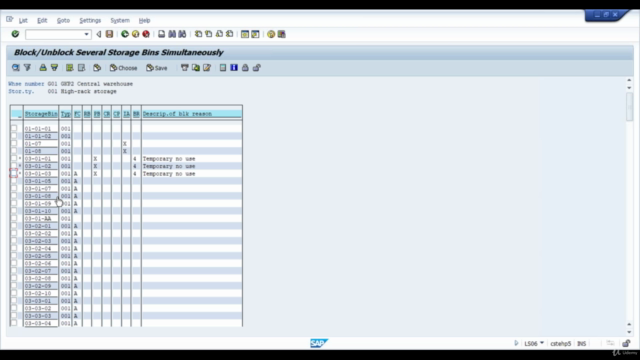Click the INS indicator in status bar
This screenshot has width=640, height=360.
click(581, 343)
